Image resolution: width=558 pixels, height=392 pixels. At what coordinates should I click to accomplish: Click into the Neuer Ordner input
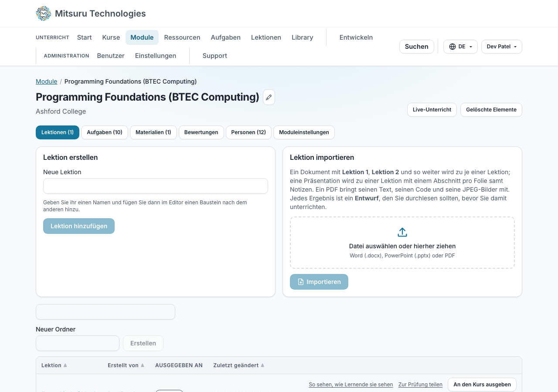pos(78,343)
